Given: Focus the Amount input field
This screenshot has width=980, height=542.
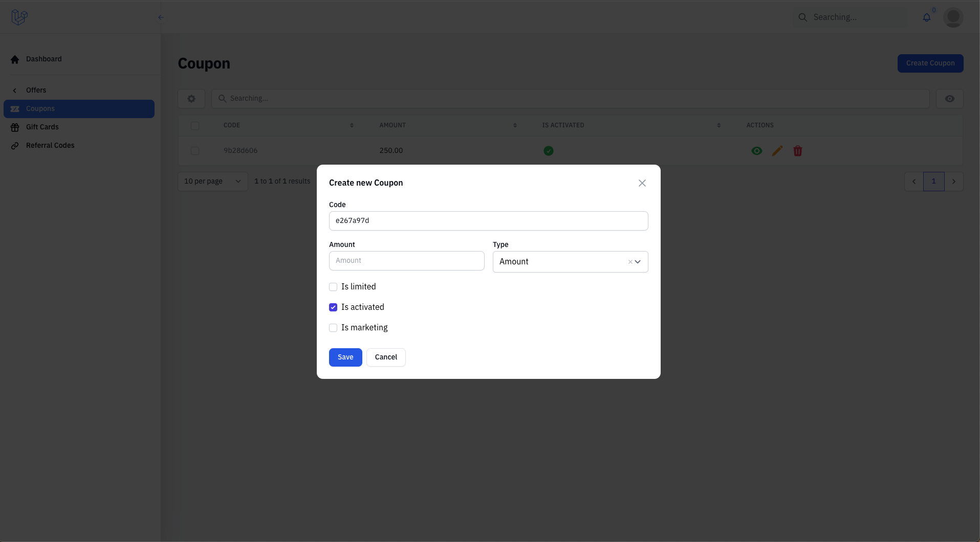Looking at the screenshot, I should 407,261.
